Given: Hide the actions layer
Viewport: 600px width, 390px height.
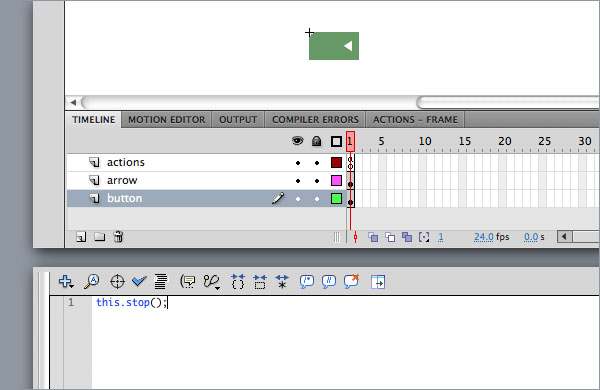Looking at the screenshot, I should (298, 163).
